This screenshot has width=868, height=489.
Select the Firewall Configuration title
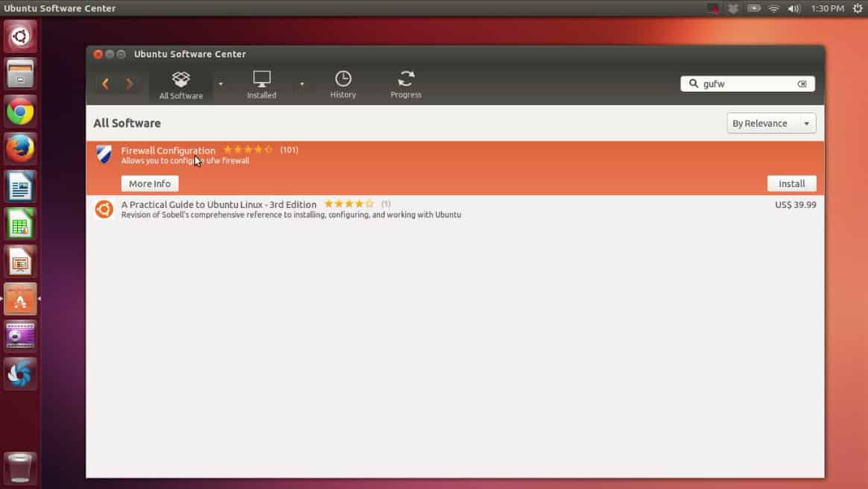[168, 150]
